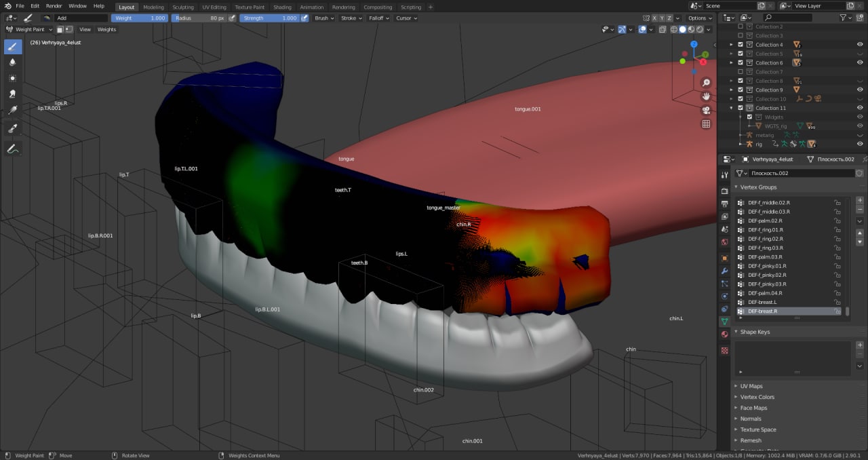
Task: Select the Sample Weight eyedropper tool
Action: click(x=13, y=128)
